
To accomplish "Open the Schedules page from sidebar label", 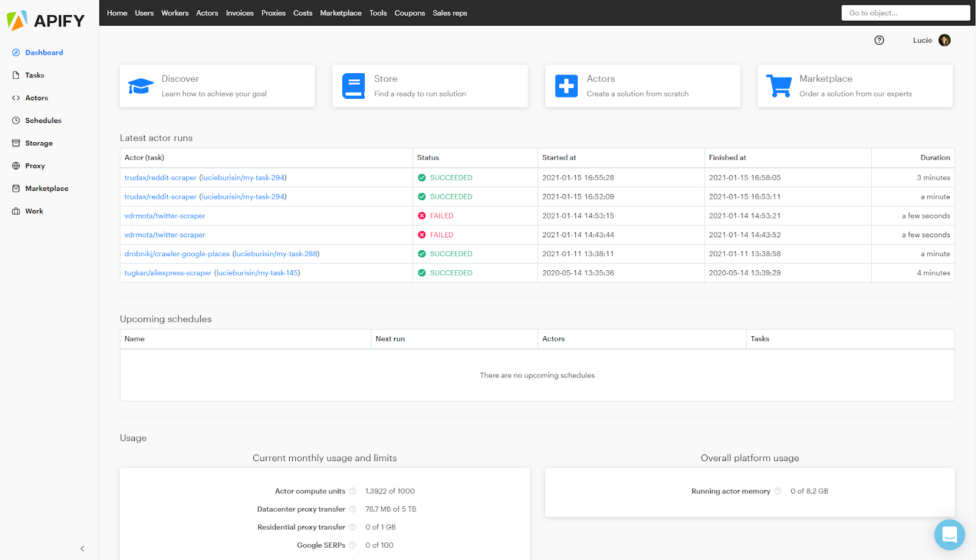I will tap(43, 120).
